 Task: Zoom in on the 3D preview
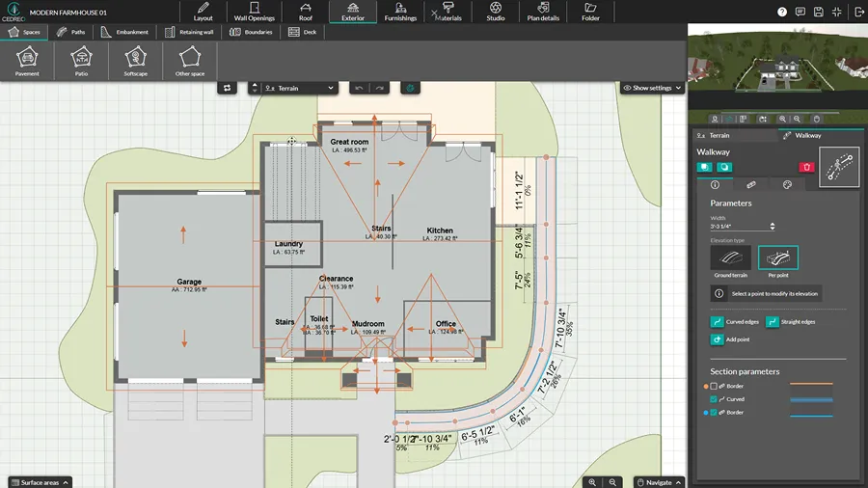783,119
